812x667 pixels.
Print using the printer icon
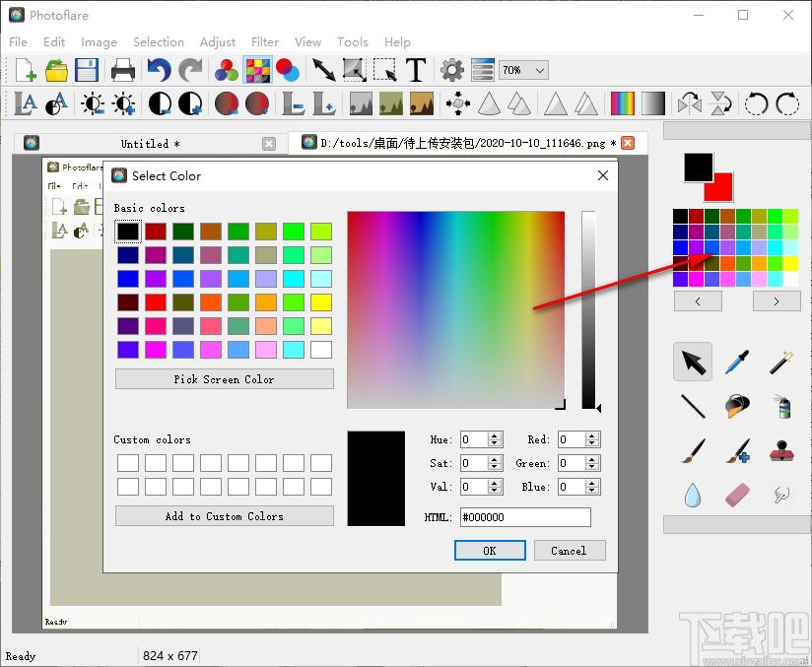click(x=123, y=70)
